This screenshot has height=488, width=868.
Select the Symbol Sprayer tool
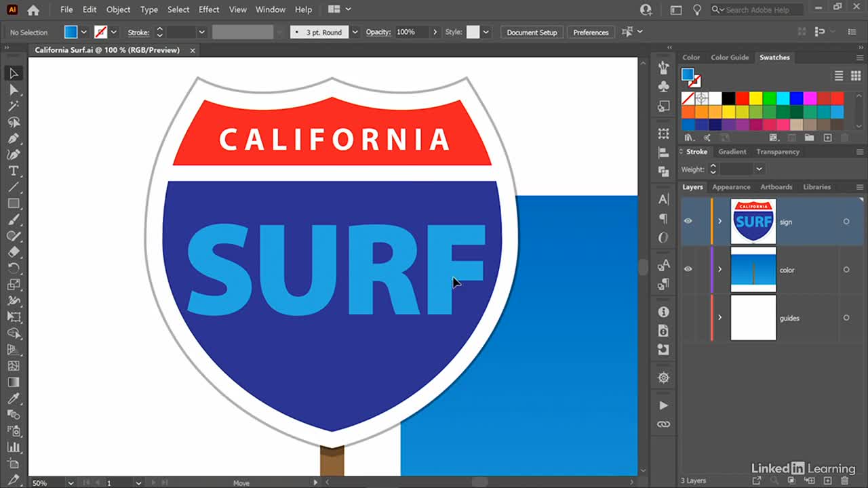click(14, 431)
